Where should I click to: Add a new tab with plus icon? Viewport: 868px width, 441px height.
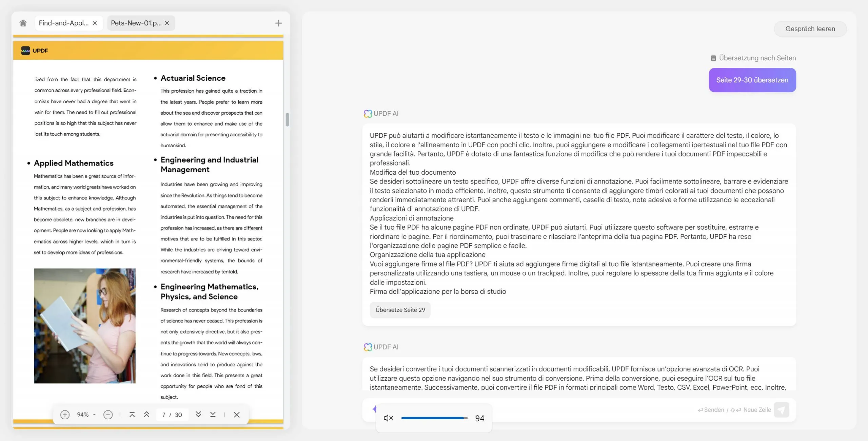pos(278,23)
